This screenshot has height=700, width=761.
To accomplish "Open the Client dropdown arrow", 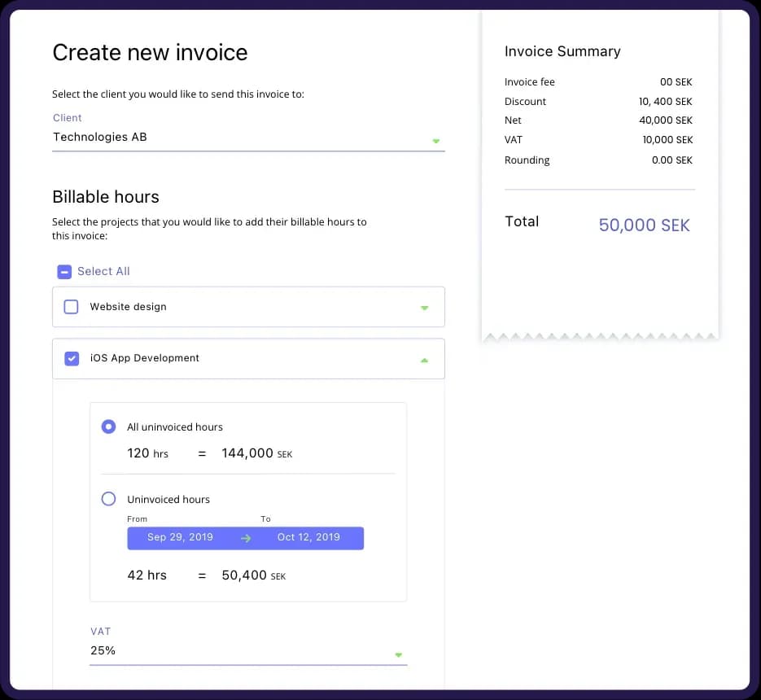I will tap(435, 141).
